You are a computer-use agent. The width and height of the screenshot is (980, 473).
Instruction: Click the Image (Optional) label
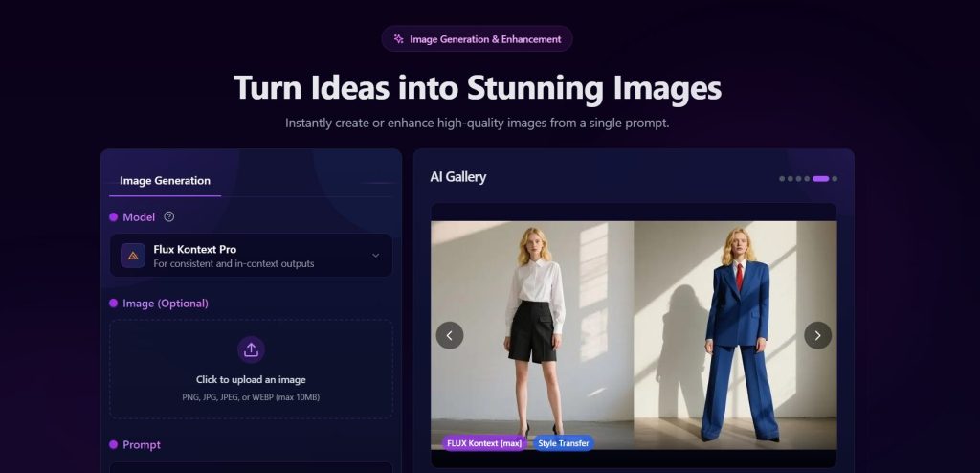166,304
